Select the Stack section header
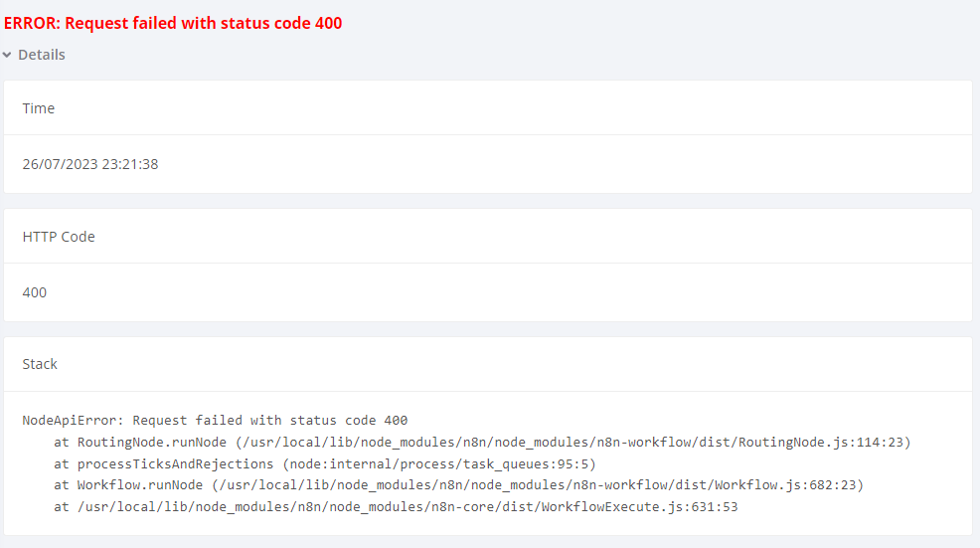The image size is (980, 548). pyautogui.click(x=40, y=364)
